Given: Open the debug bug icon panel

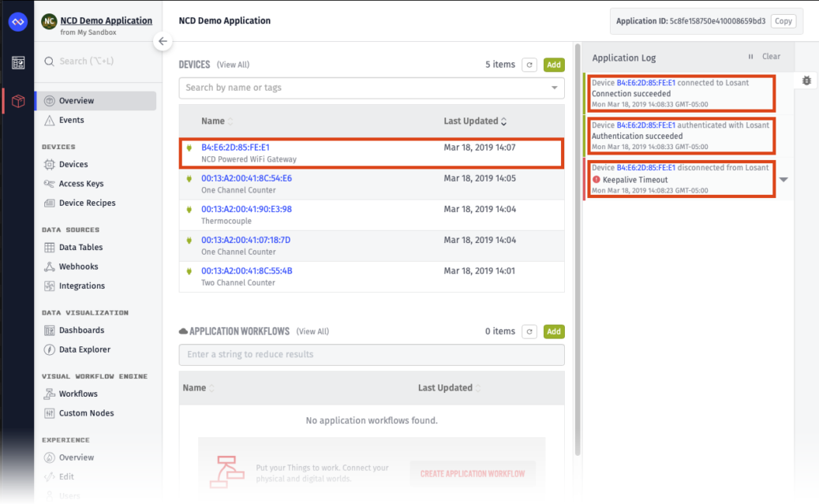Looking at the screenshot, I should (806, 80).
